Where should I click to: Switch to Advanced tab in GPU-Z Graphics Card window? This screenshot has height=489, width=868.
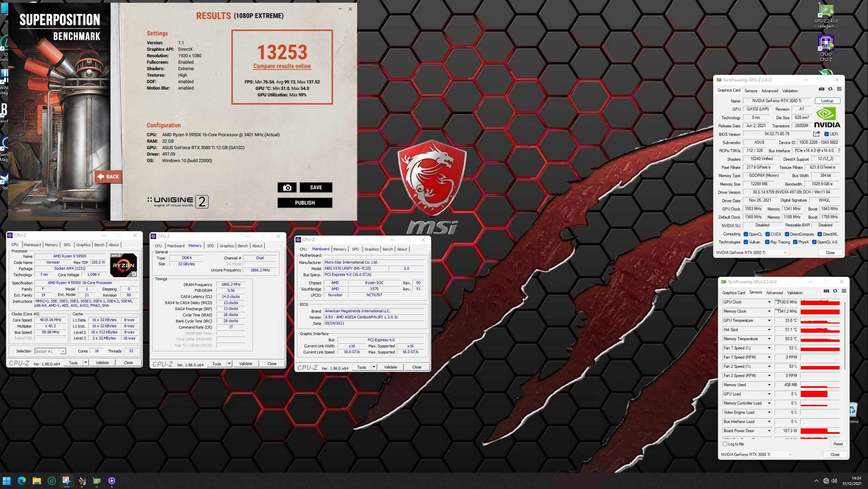point(770,91)
